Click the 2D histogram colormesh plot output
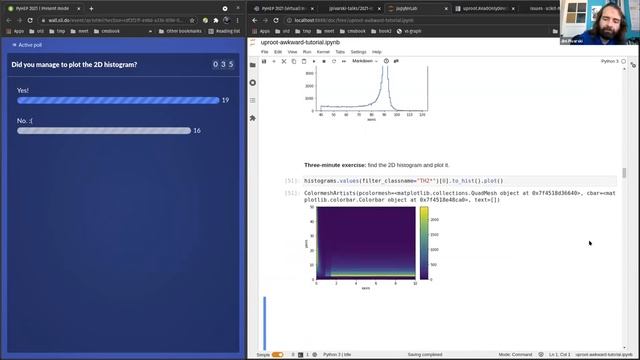This screenshot has width=640, height=360. [x=366, y=243]
